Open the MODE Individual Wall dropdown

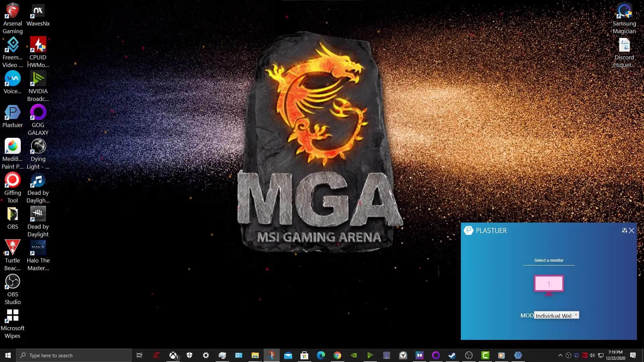[556, 315]
